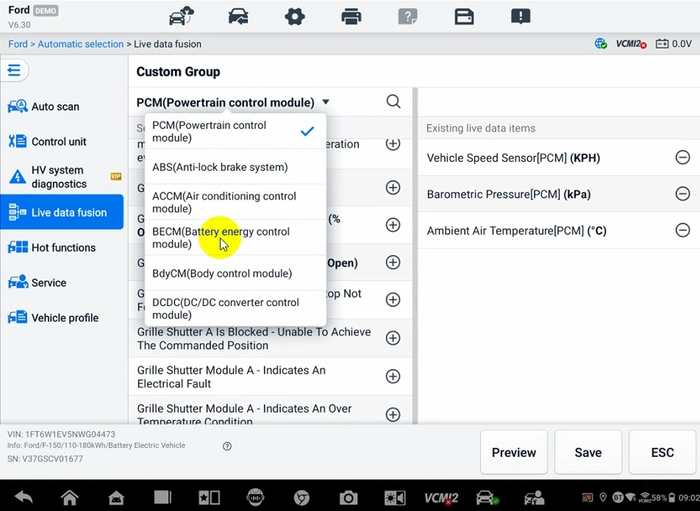Choose ABS(Anti-lock brake system) in dropdown
Screen dimensions: 700x511
235,167
